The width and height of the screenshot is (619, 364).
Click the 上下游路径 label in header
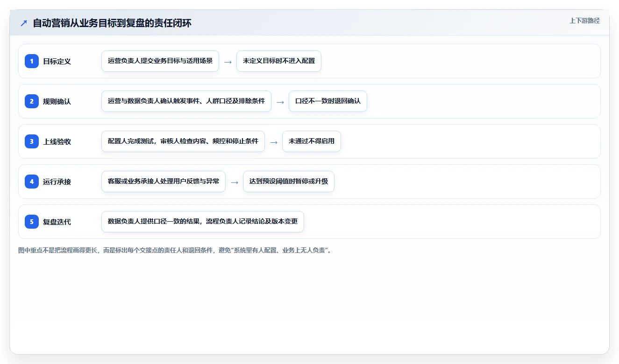pos(584,21)
